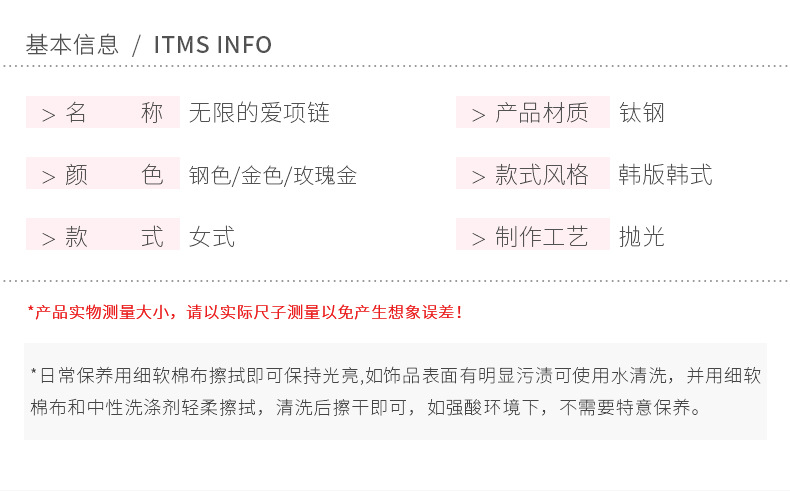Click the gray daily care note box

395,391
